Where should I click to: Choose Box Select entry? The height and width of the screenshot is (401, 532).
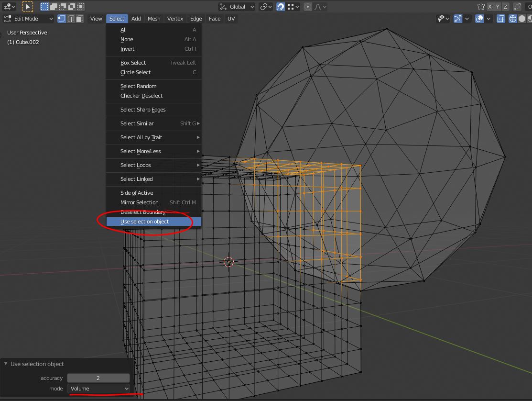pyautogui.click(x=154, y=63)
